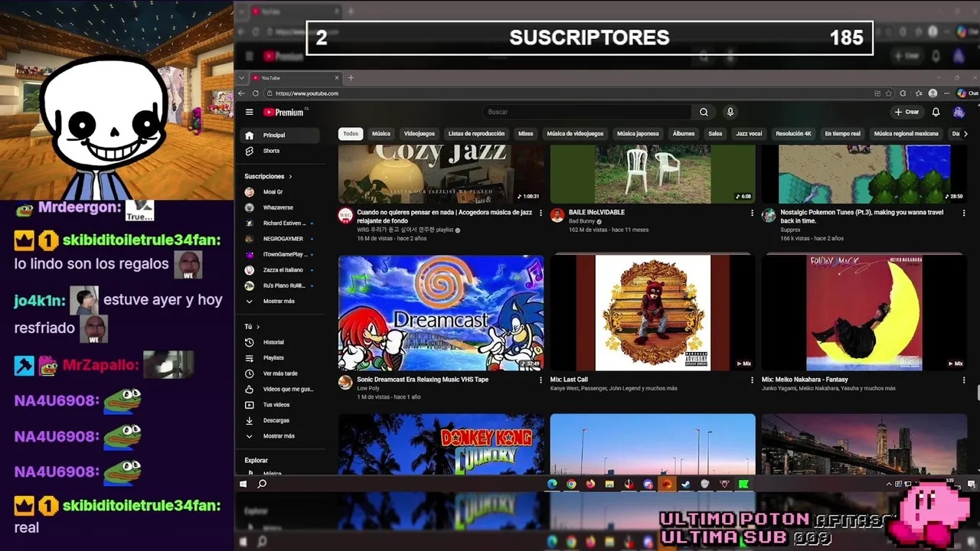The height and width of the screenshot is (551, 980).
Task: Go back with the browser back arrow
Action: (x=242, y=93)
